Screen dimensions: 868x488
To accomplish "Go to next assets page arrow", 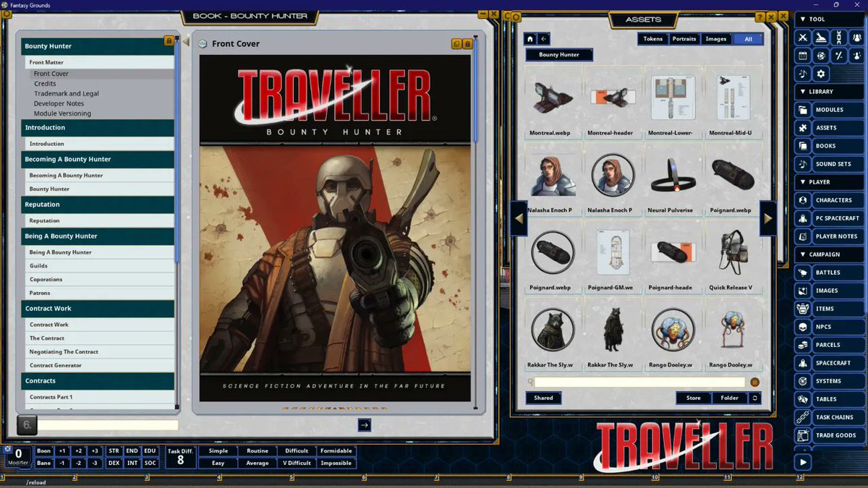I will (768, 218).
